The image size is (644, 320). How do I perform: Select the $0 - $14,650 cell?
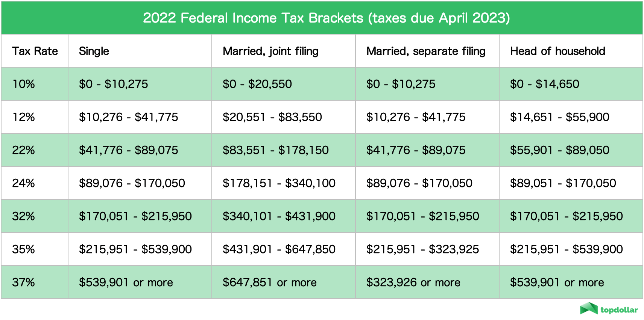point(544,84)
